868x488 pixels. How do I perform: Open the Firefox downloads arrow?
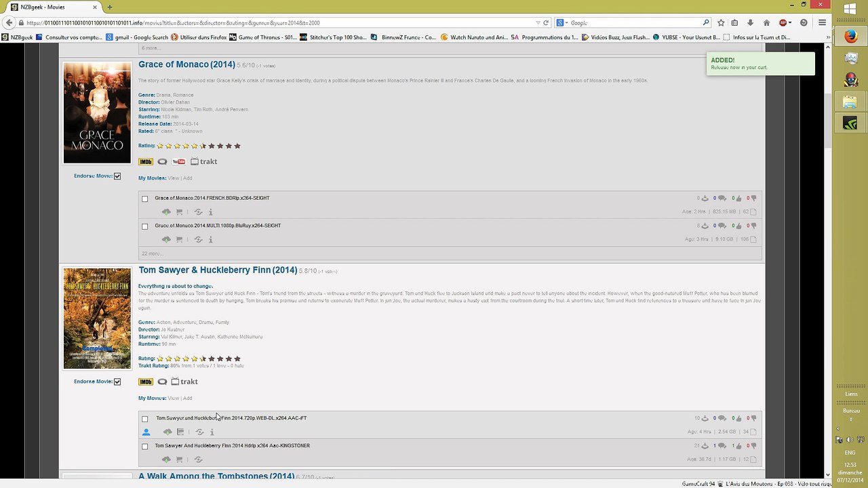pos(750,23)
